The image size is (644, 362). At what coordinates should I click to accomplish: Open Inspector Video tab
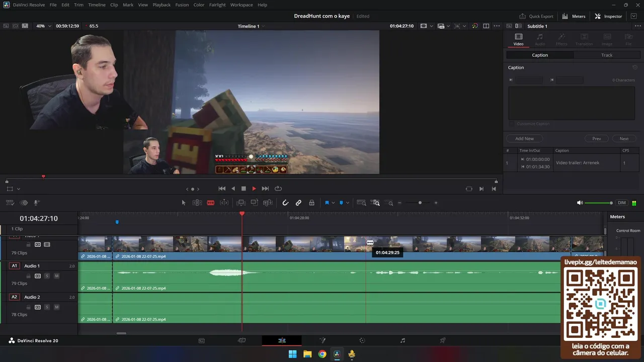coord(518,39)
